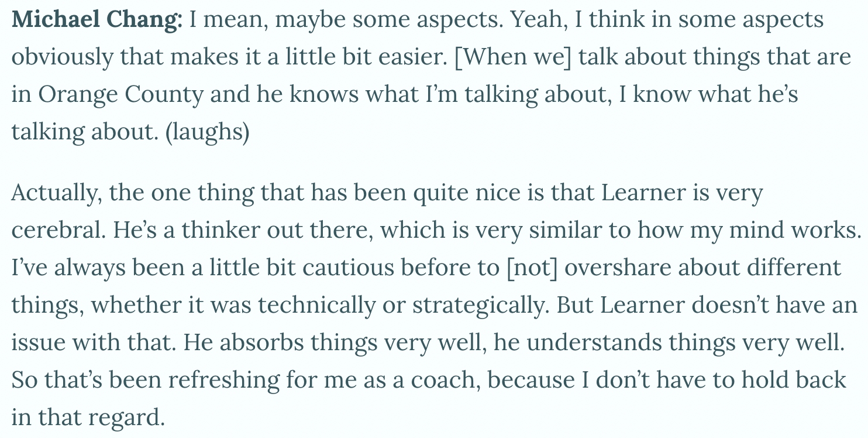Click the "(laughs)" annotation text
Viewport: 868px width, 438px height.
[208, 132]
